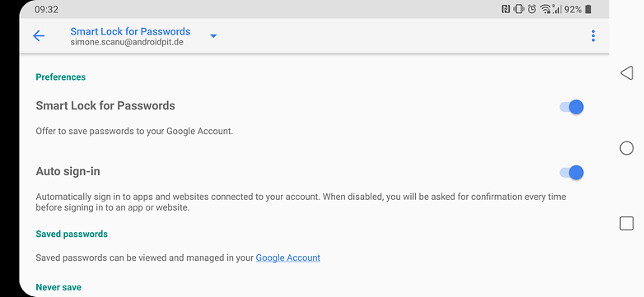Tap the cellular signal strength icon

point(557,9)
